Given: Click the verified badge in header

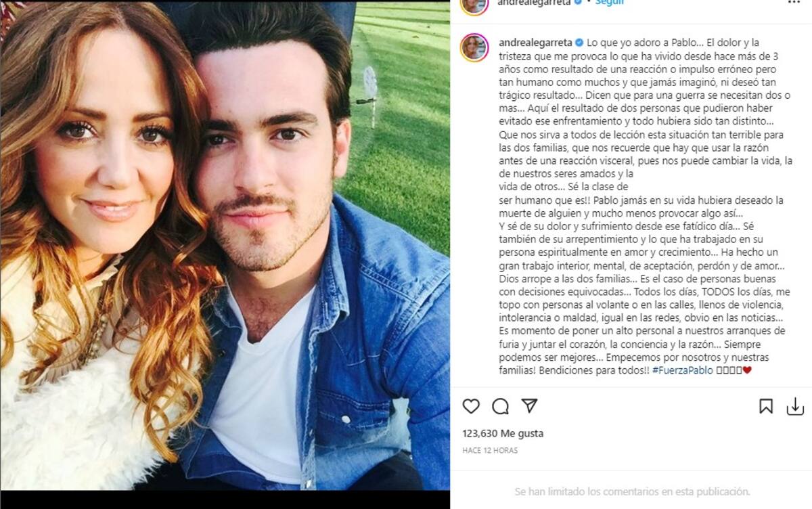Looking at the screenshot, I should click(x=579, y=3).
